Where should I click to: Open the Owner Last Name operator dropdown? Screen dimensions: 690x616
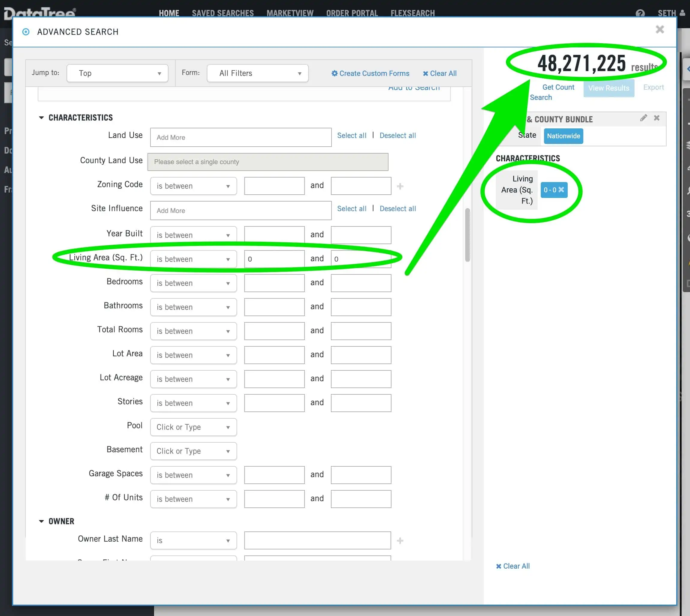[193, 540]
